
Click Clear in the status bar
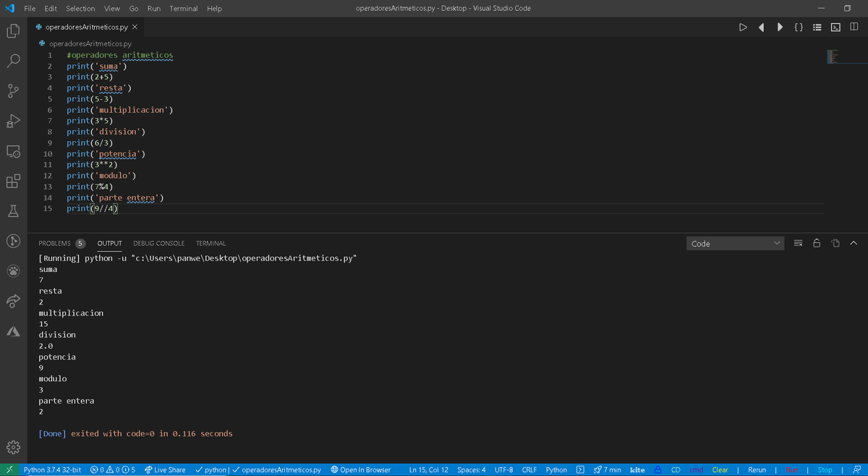(720, 469)
